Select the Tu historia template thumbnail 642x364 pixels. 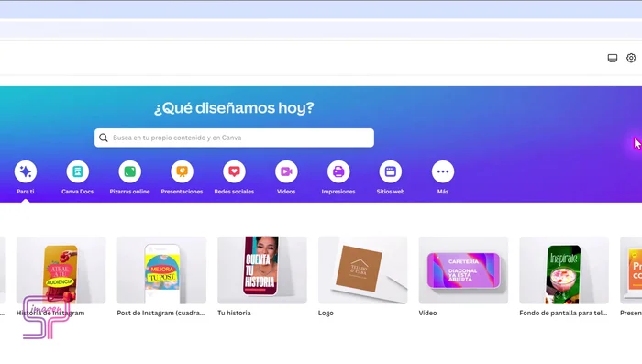262,270
